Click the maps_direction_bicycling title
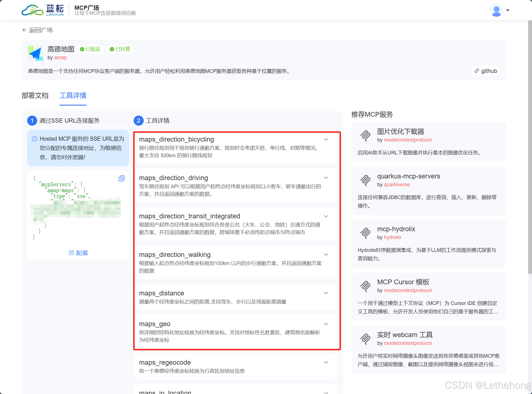Image resolution: width=532 pixels, height=394 pixels. [x=176, y=139]
